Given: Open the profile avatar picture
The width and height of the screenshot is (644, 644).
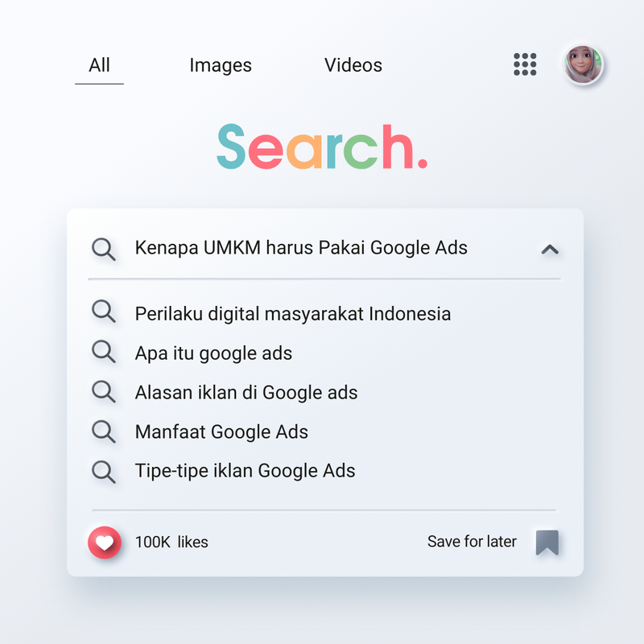Looking at the screenshot, I should coord(582,64).
